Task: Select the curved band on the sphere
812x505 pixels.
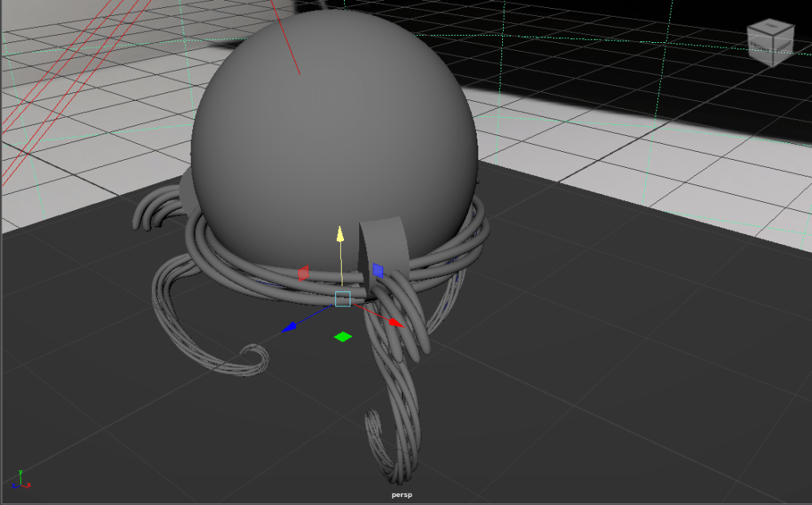Action: [385, 239]
